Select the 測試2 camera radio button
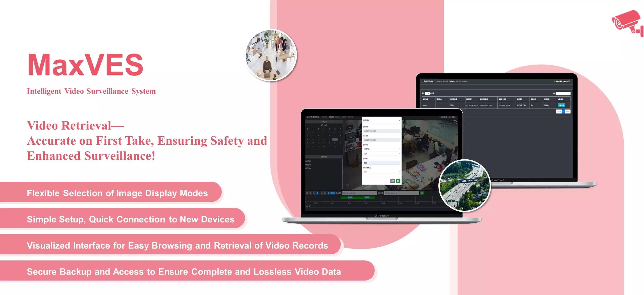Image resolution: width=644 pixels, height=295 pixels. [306, 161]
